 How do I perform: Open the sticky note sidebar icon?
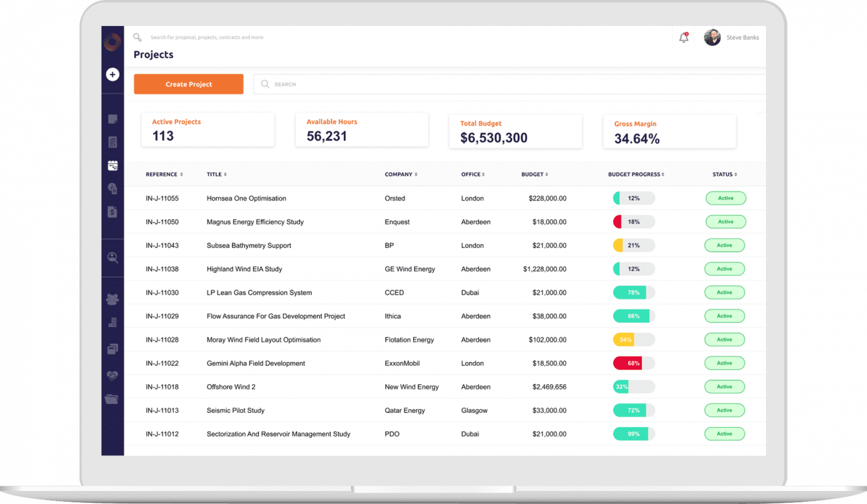[112, 119]
